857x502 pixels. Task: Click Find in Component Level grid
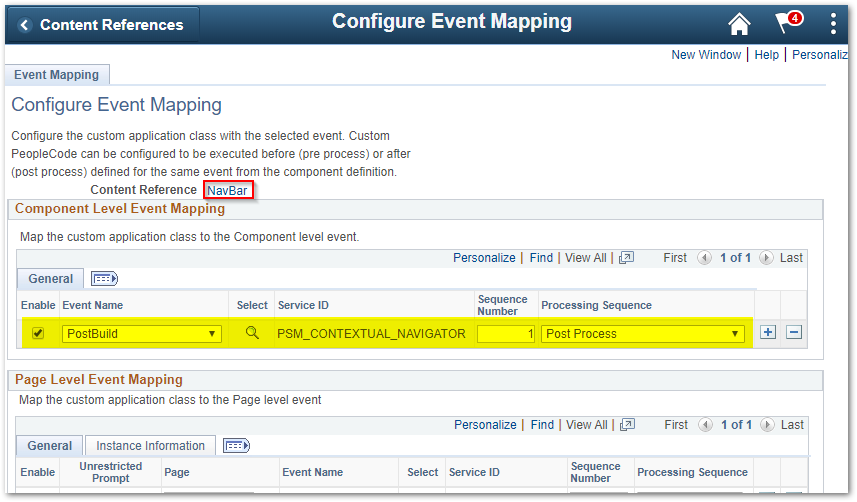541,258
